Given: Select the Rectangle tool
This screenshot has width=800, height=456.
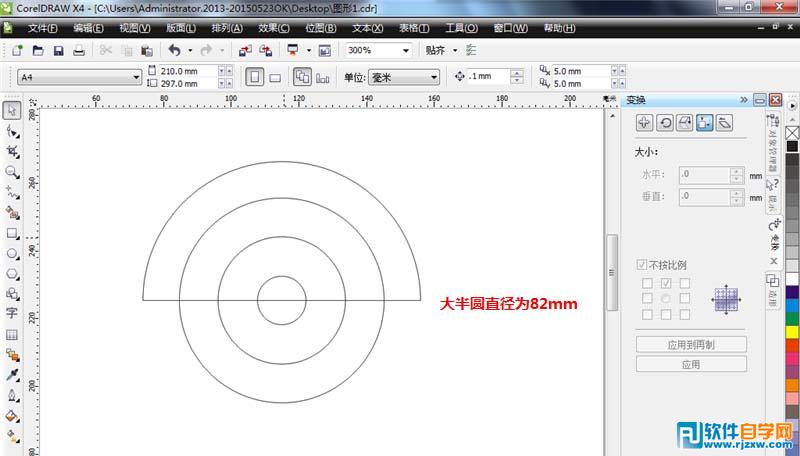Looking at the screenshot, I should point(12,234).
